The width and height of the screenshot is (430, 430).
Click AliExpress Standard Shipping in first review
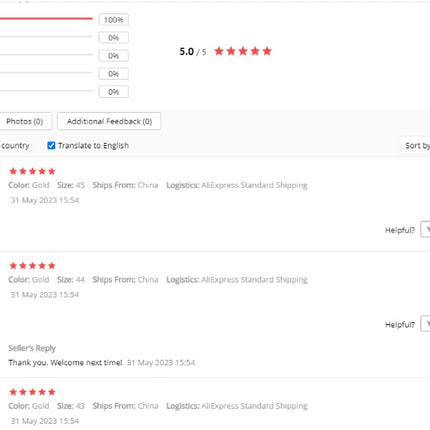254,185
